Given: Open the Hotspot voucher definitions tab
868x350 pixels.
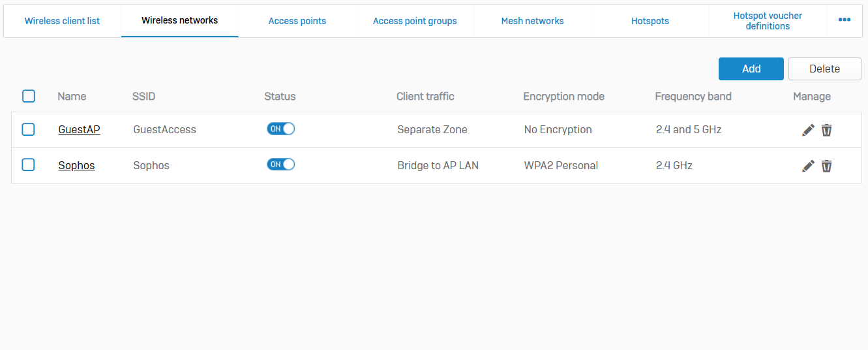Looking at the screenshot, I should click(768, 21).
